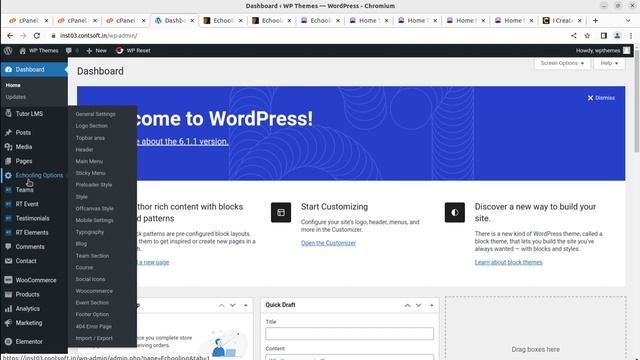640x360 pixels.
Task: Select Preloader Style submenu item
Action: tap(94, 185)
